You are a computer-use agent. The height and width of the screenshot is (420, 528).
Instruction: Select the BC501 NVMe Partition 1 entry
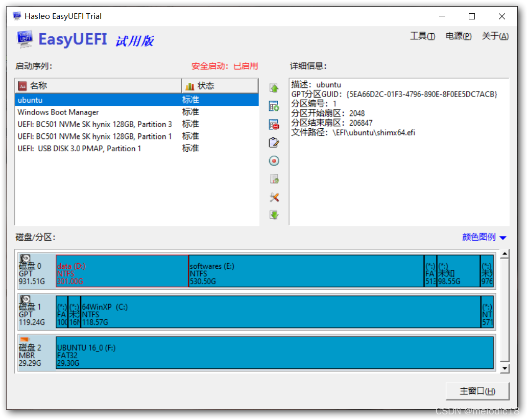point(137,136)
